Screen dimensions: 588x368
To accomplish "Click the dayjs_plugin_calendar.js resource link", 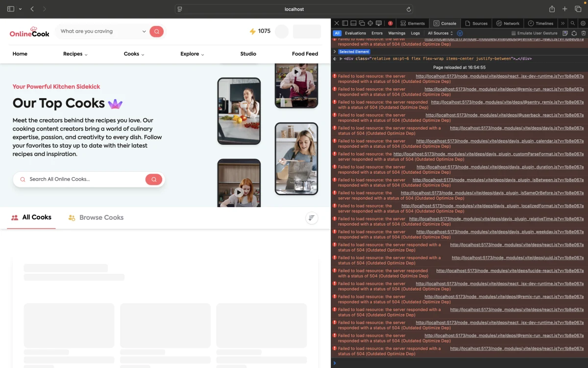I will click(x=500, y=141).
